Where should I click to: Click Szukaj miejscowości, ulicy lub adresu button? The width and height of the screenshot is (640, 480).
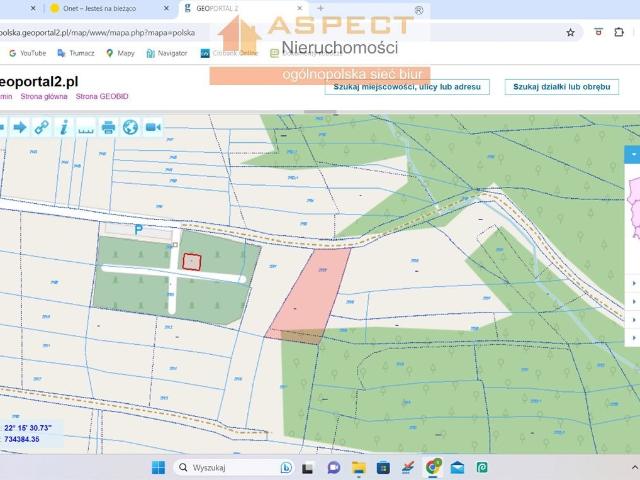(x=408, y=87)
